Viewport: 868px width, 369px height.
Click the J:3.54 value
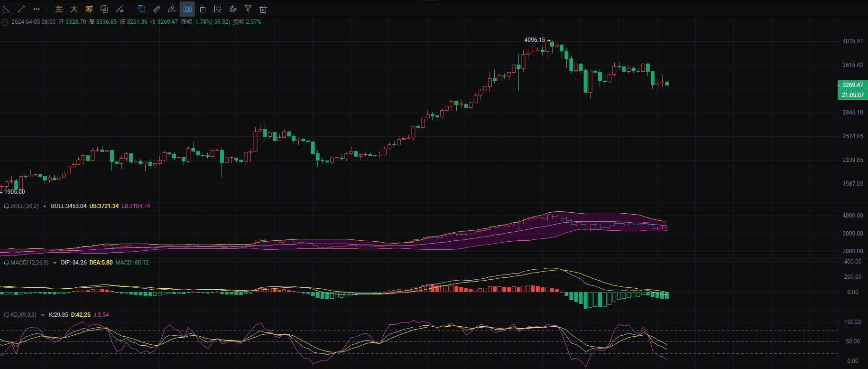coord(101,315)
